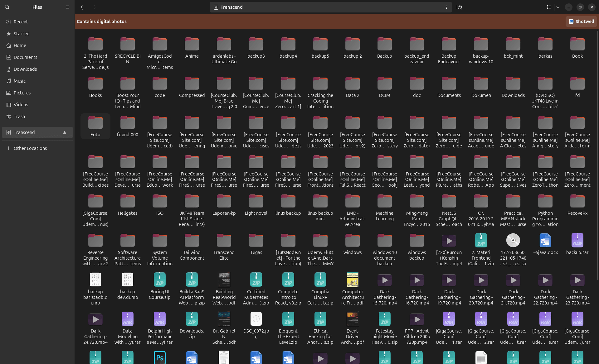The height and width of the screenshot is (364, 599).
Task: Select Starred in sidebar
Action: tap(37, 34)
